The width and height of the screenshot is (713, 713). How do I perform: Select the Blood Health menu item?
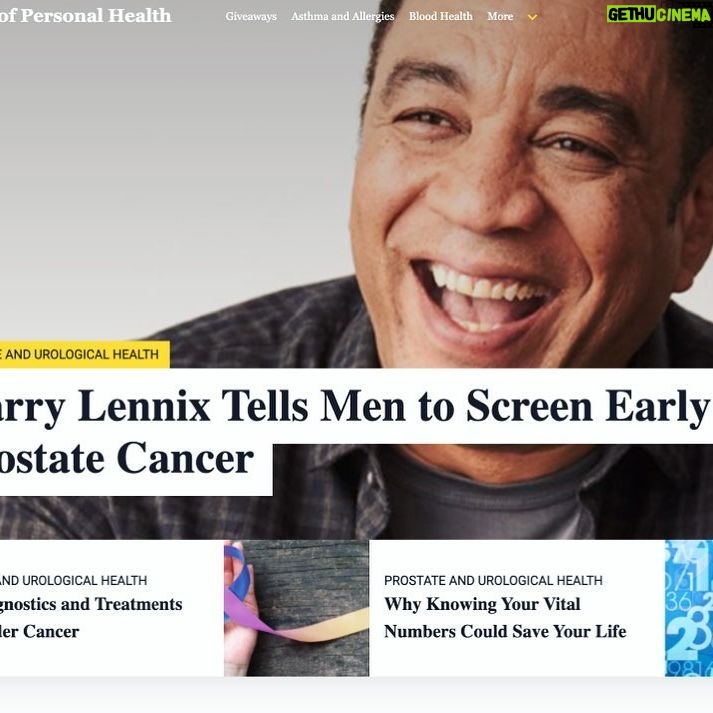coord(441,16)
